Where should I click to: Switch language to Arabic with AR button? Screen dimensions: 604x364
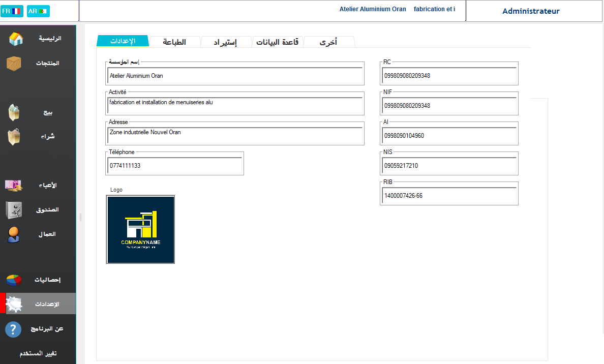38,11
